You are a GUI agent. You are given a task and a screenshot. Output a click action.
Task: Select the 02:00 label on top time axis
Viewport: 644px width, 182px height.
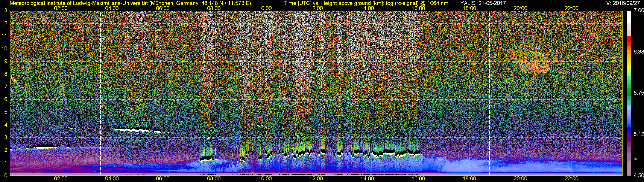pos(61,8)
